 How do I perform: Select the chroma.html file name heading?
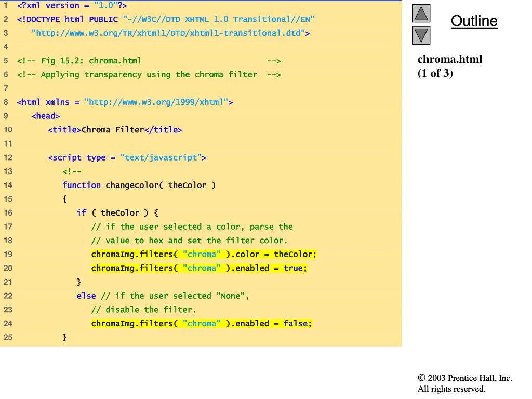449,59
